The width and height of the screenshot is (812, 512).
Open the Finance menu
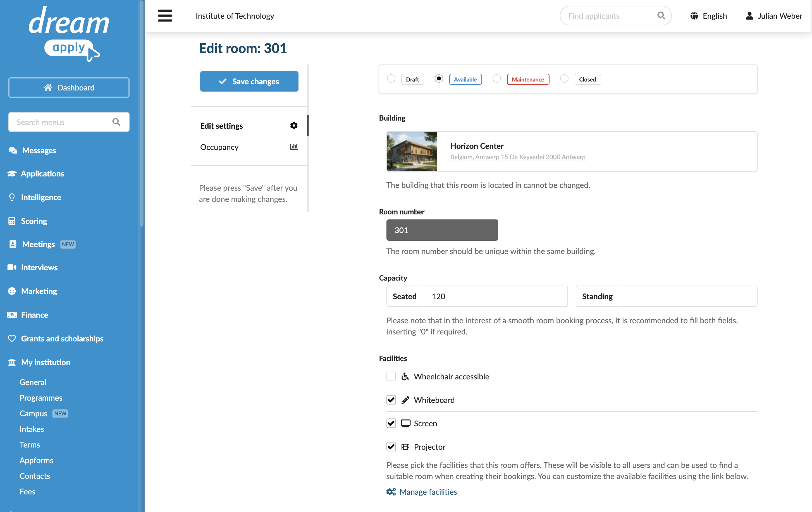coord(35,315)
